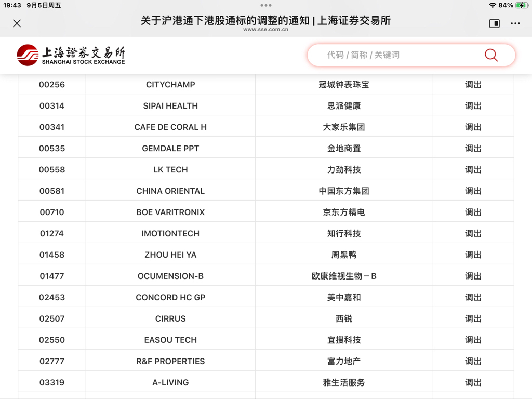
Task: Tap 调出 in the ZHOU HEI YA row
Action: tap(473, 255)
